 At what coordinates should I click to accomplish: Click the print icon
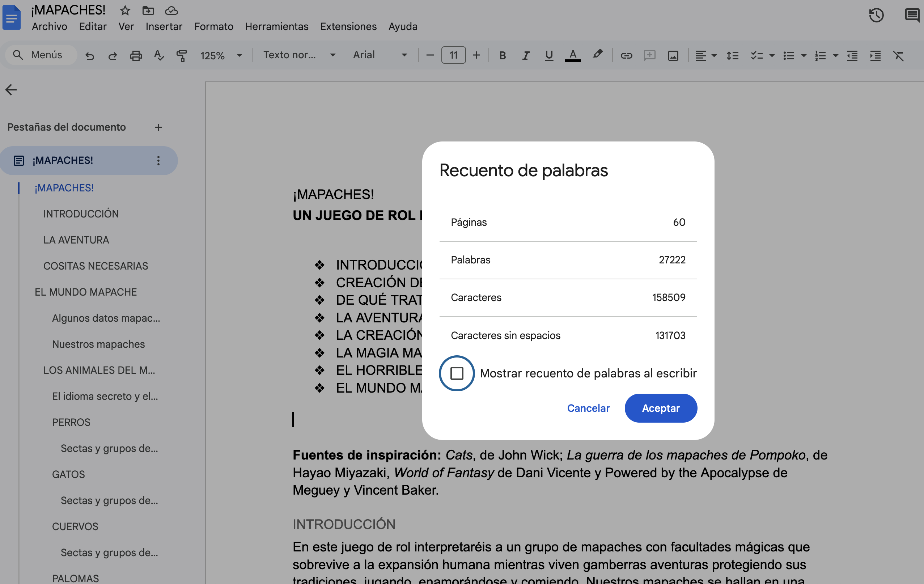(135, 56)
